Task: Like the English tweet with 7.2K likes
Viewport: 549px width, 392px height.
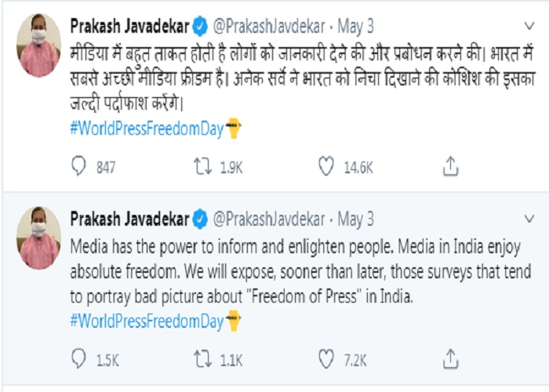Action: coord(325,359)
